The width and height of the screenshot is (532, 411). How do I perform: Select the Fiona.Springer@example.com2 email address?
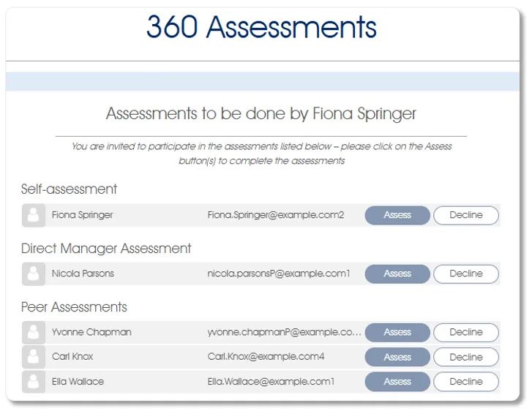click(x=276, y=215)
